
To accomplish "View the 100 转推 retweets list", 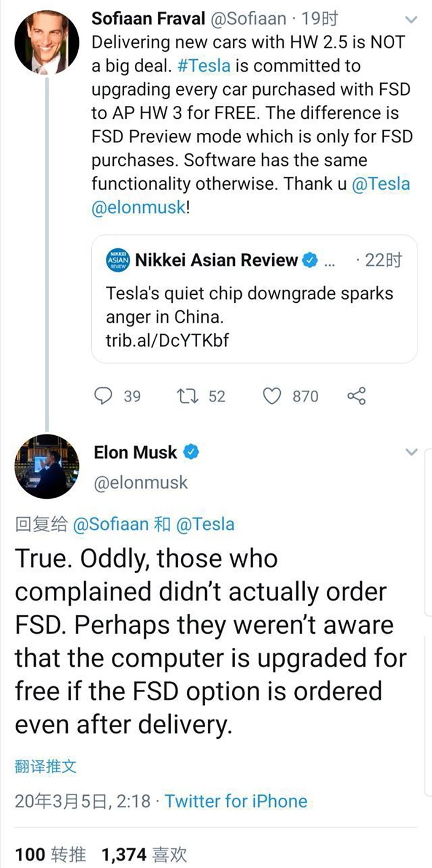I will [x=50, y=854].
